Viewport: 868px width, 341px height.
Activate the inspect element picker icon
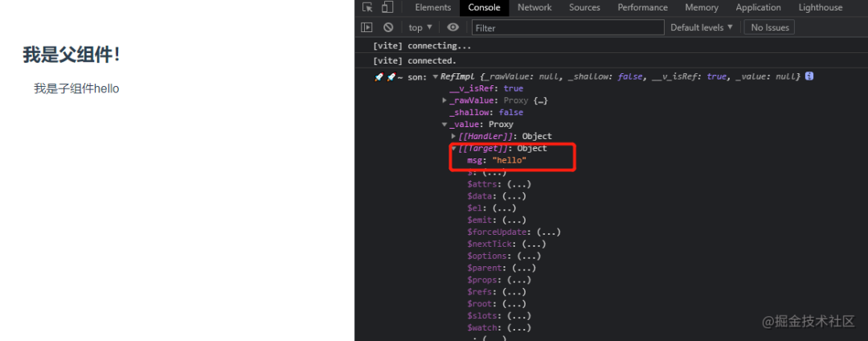click(x=367, y=7)
